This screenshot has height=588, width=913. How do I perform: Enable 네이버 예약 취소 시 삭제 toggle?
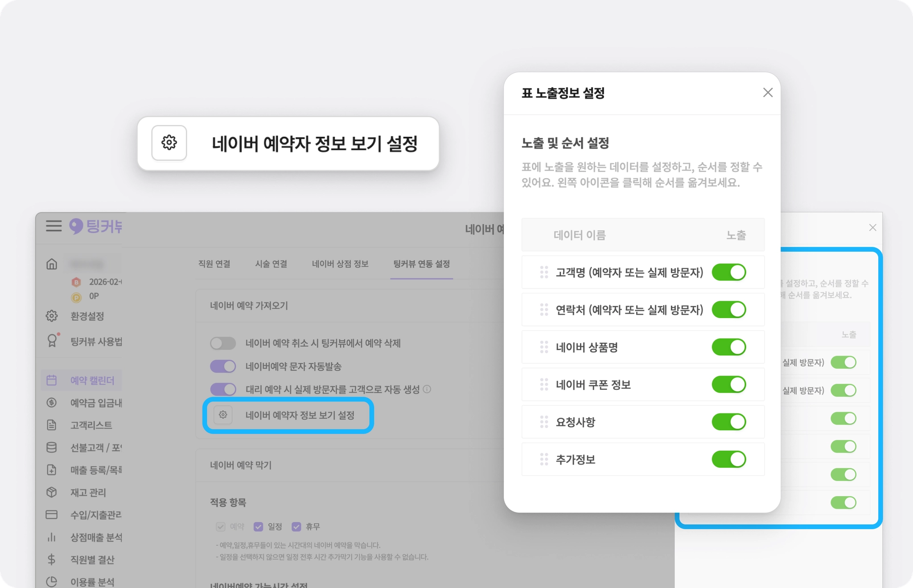pos(223,343)
